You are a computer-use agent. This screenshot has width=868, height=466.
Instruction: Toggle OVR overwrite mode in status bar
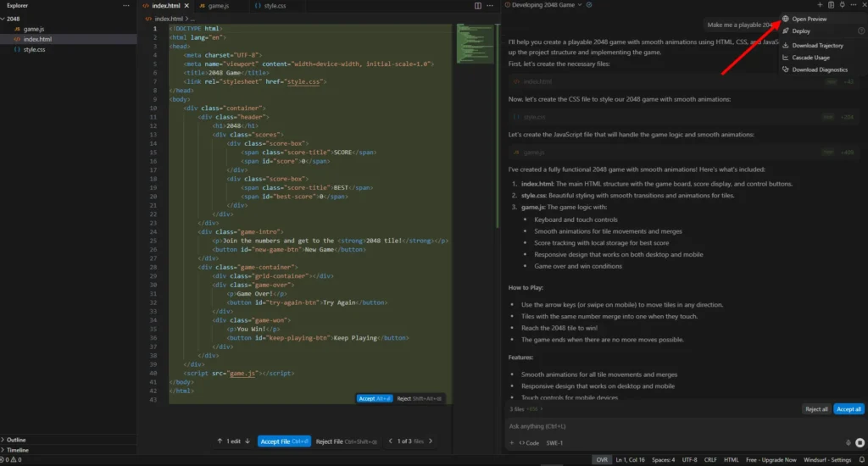coord(602,460)
